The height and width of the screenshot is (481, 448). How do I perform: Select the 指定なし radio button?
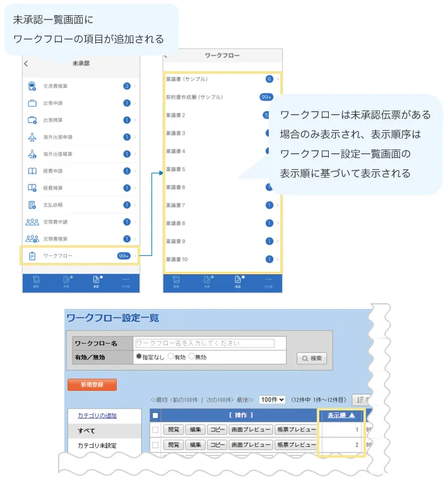click(139, 357)
